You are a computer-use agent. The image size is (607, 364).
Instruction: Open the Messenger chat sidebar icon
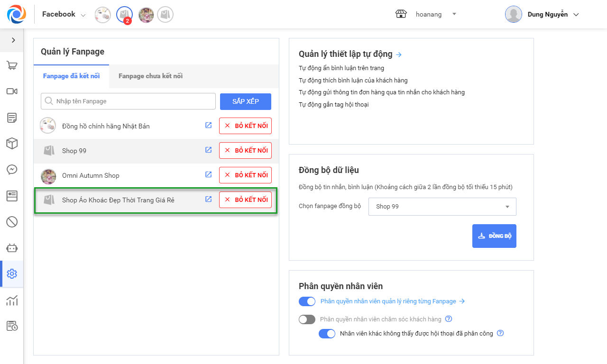click(12, 170)
